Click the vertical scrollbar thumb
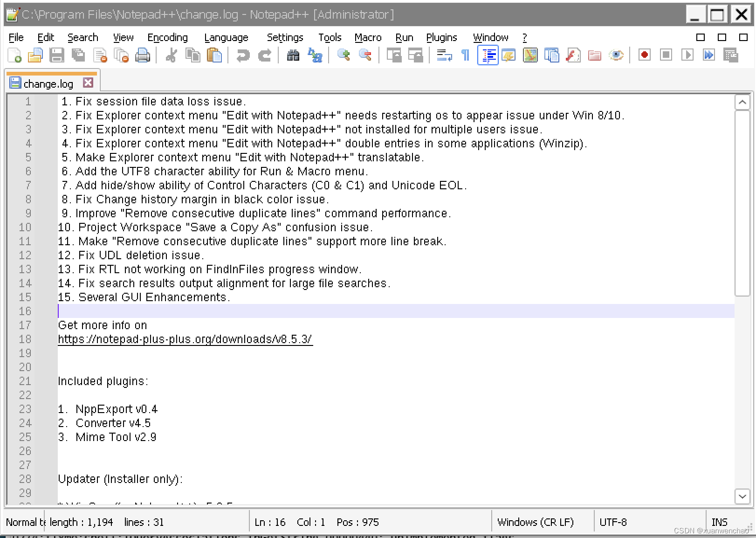Image resolution: width=756 pixels, height=538 pixels. [x=742, y=203]
